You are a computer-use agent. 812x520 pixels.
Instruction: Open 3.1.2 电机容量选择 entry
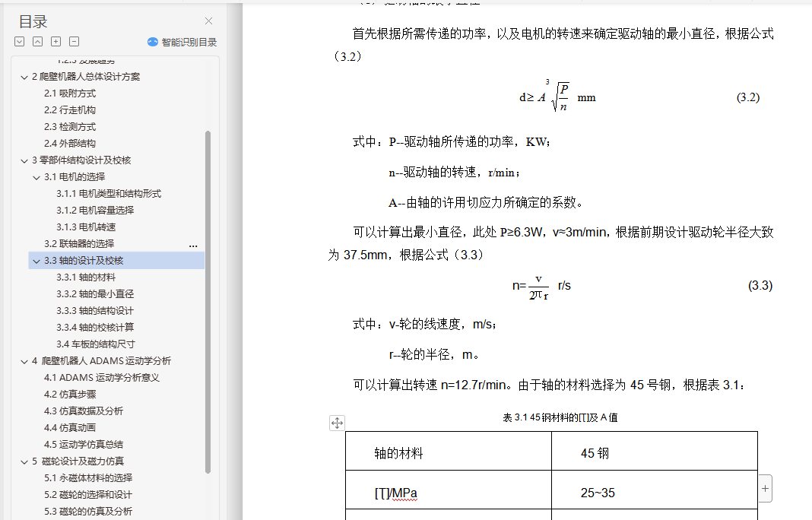pyautogui.click(x=95, y=211)
